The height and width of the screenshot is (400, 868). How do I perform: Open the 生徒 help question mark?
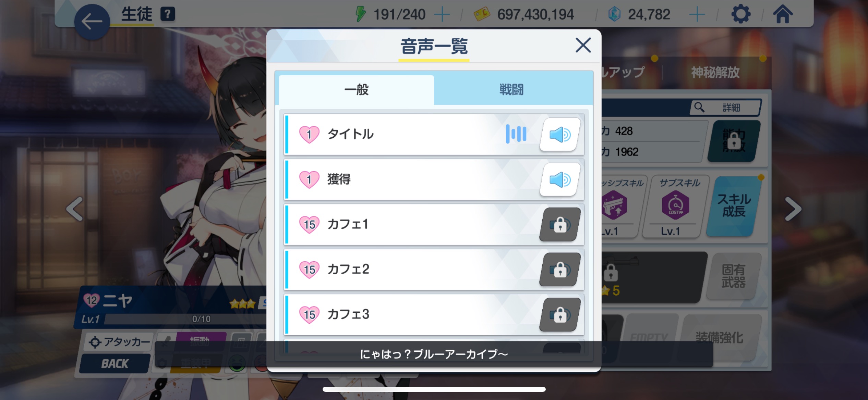(x=168, y=14)
